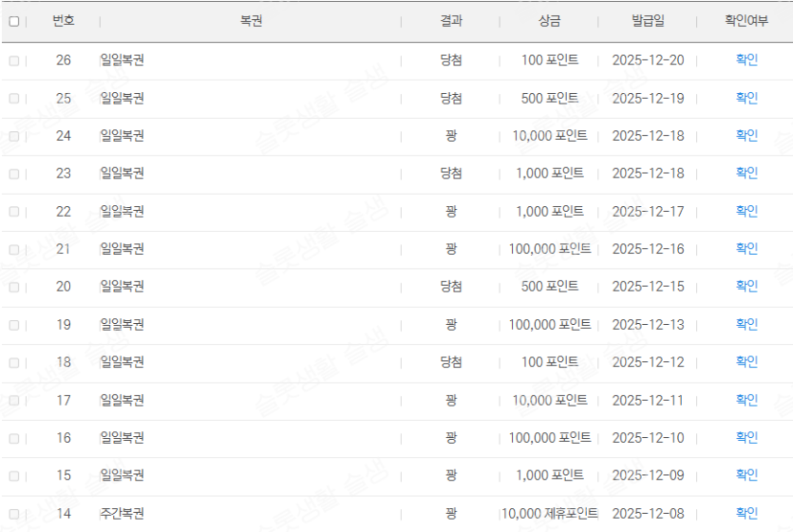Select the checkbox for row 24

tap(14, 136)
